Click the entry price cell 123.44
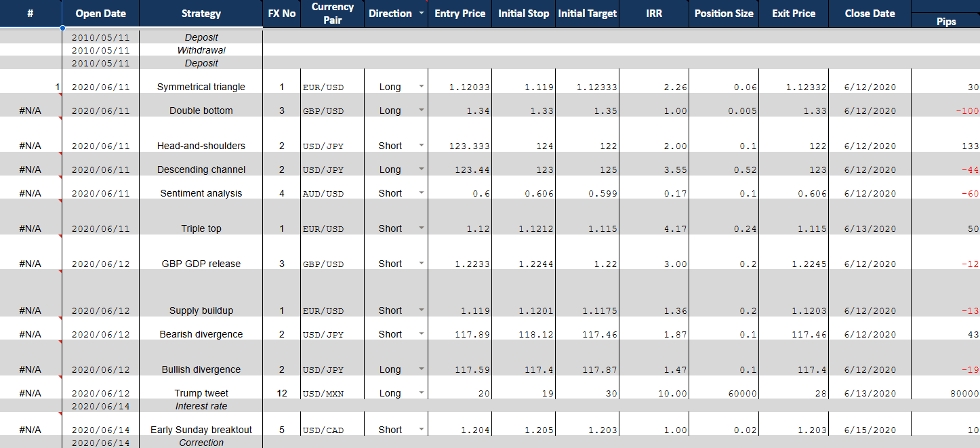This screenshot has width=980, height=448. pyautogui.click(x=460, y=164)
